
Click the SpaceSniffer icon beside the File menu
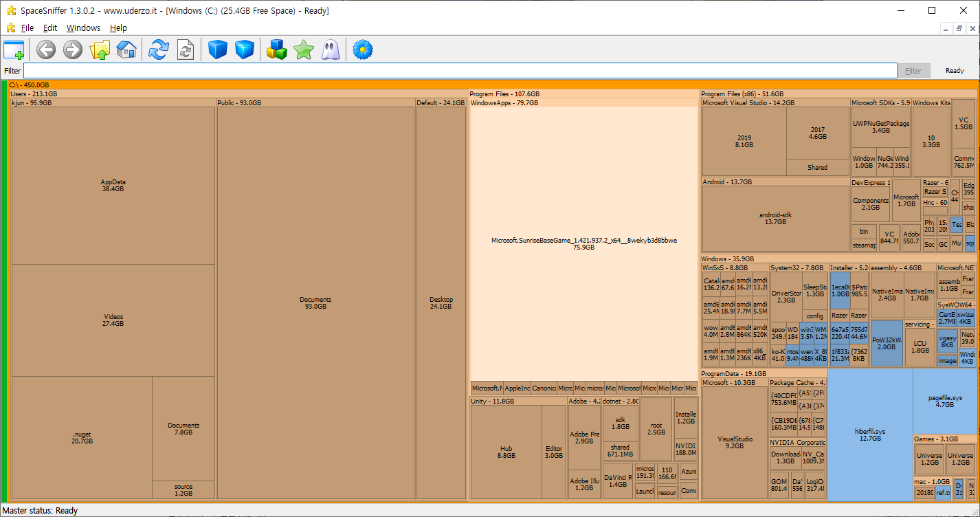pyautogui.click(x=11, y=28)
